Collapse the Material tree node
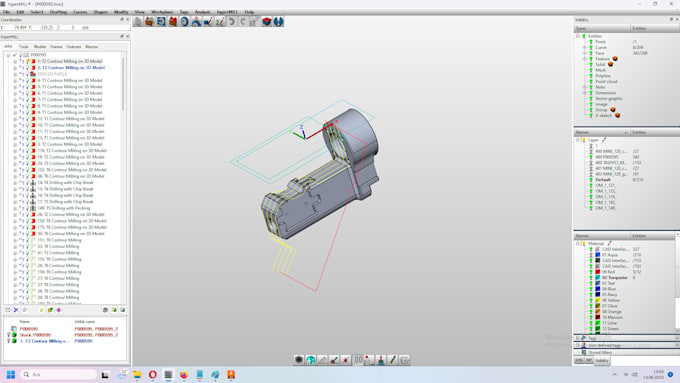680x383 pixels. coord(578,243)
